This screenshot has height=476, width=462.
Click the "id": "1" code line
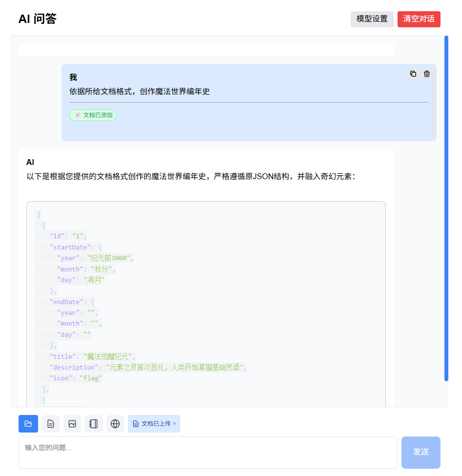pos(68,236)
